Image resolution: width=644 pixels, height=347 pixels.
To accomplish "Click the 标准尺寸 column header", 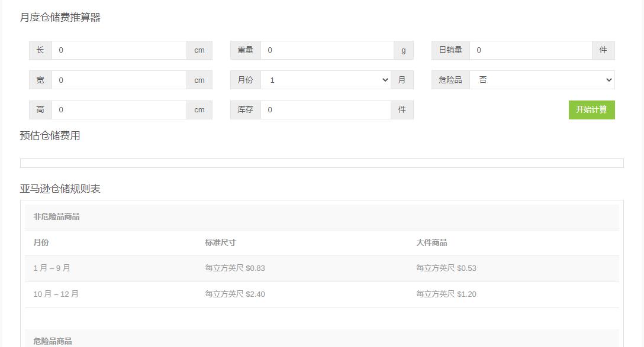I will coord(220,242).
